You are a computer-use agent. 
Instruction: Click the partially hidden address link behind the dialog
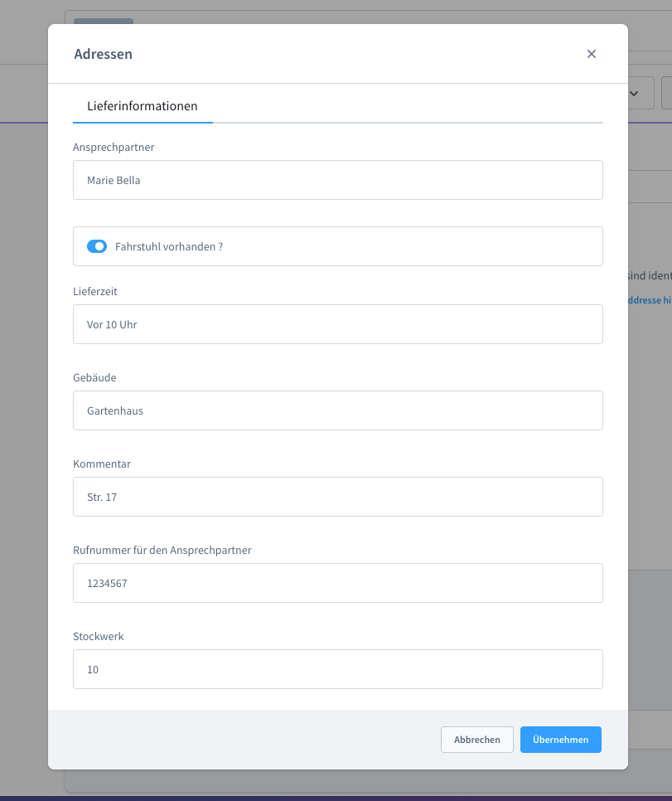pyautogui.click(x=650, y=300)
